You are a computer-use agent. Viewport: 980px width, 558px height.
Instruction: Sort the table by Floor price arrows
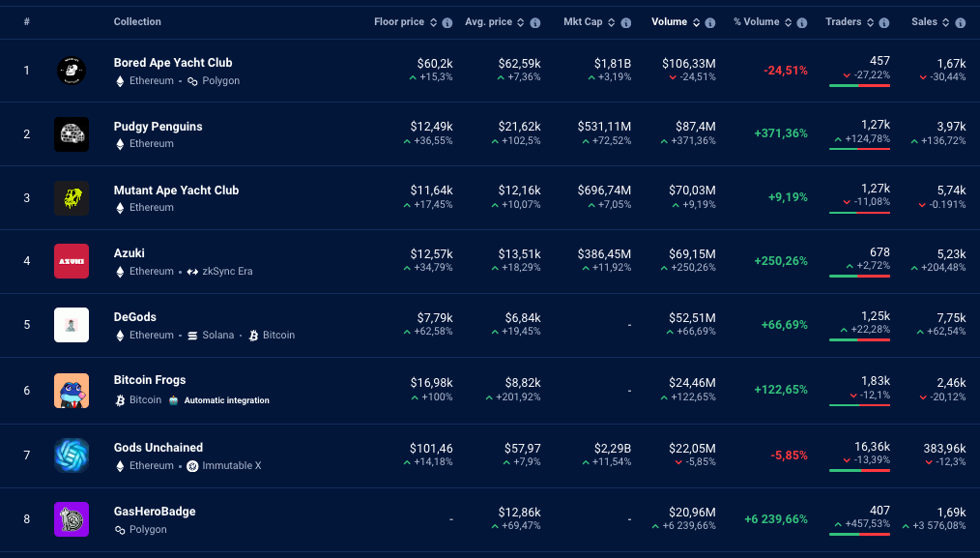(433, 22)
